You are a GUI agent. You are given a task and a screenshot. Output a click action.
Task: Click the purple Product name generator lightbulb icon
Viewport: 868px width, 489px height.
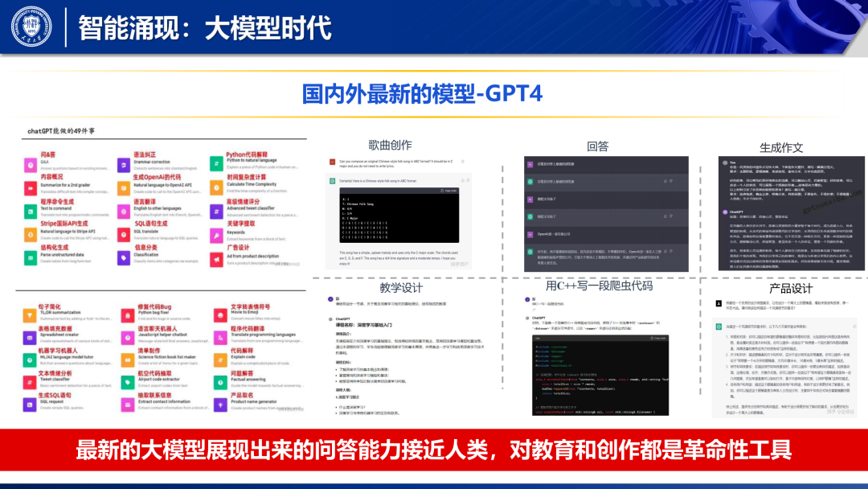coord(220,405)
